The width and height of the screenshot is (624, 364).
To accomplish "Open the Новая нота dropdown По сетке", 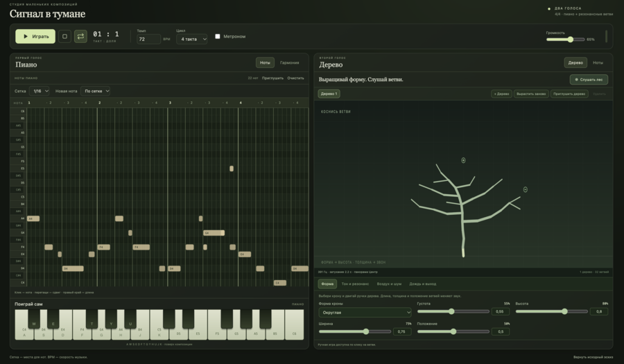I will [x=95, y=91].
